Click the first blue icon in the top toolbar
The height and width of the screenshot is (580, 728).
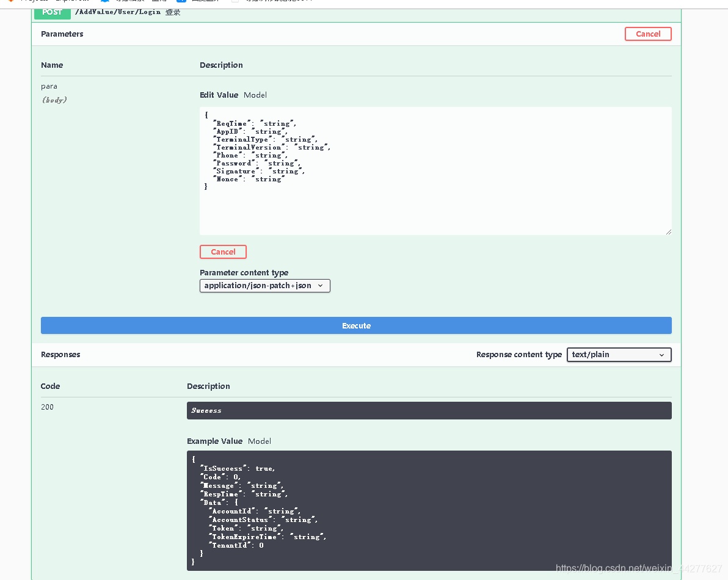click(x=104, y=1)
